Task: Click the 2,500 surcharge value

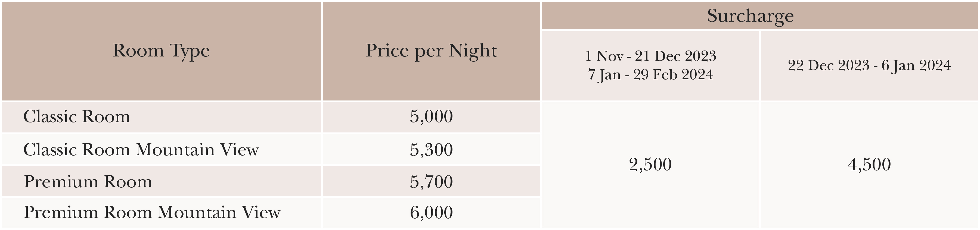Action: click(650, 165)
